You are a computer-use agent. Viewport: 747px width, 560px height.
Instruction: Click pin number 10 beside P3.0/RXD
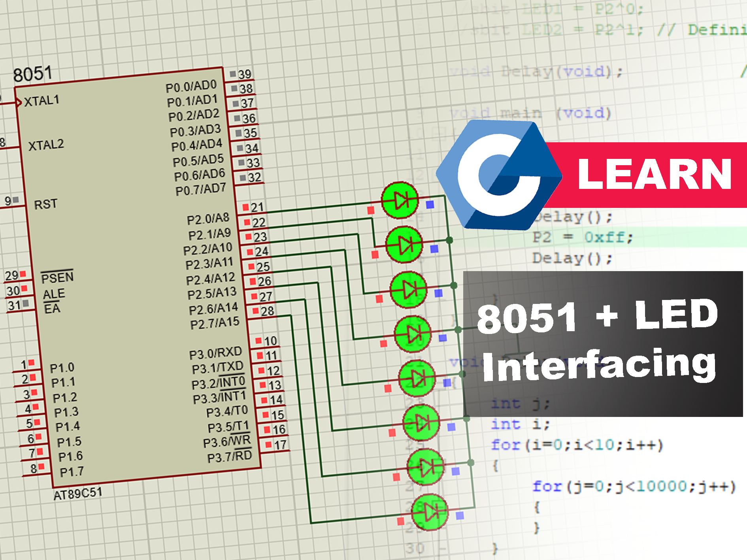click(x=266, y=341)
